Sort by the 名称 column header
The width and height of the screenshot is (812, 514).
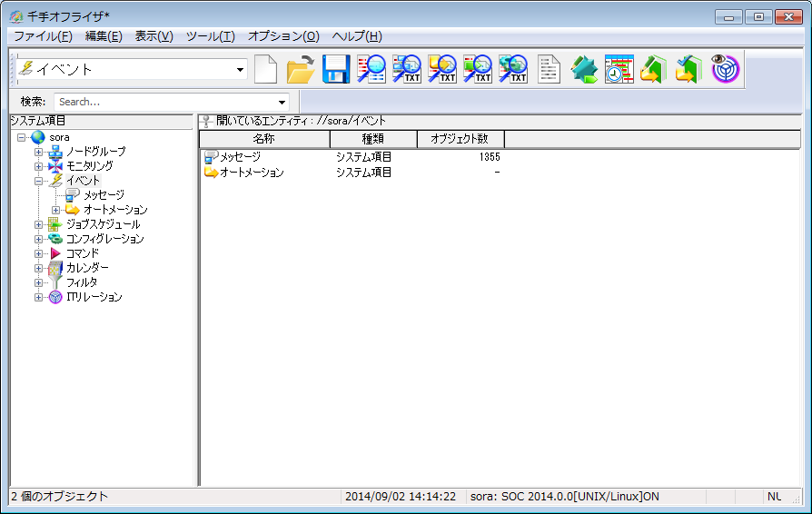(x=264, y=139)
